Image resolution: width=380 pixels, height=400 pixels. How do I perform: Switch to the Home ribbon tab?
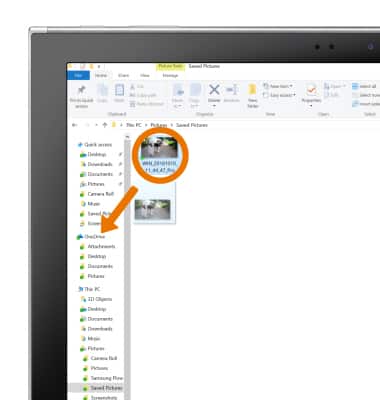point(101,76)
